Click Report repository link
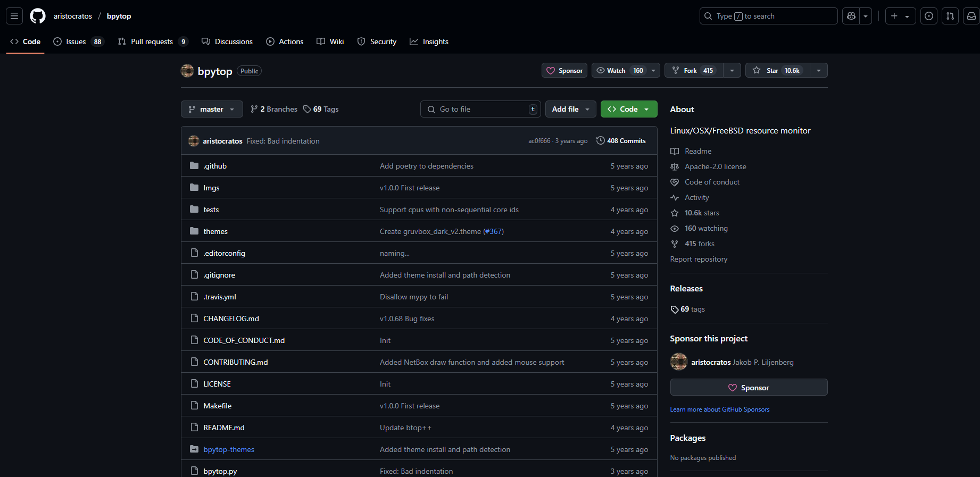The width and height of the screenshot is (980, 477). pos(699,259)
